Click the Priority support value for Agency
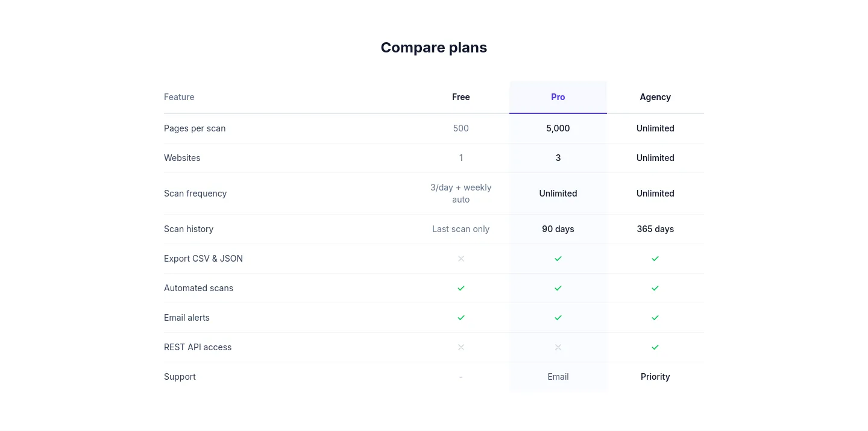 pyautogui.click(x=655, y=377)
